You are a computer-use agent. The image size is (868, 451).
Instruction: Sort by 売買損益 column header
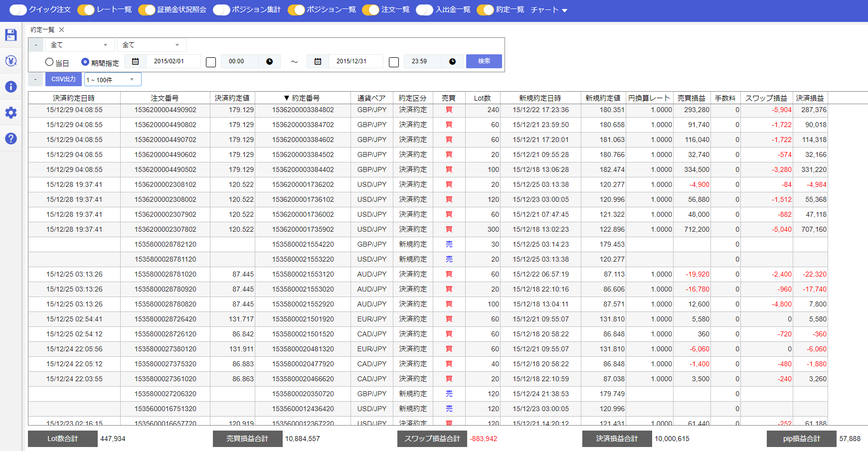tap(692, 98)
